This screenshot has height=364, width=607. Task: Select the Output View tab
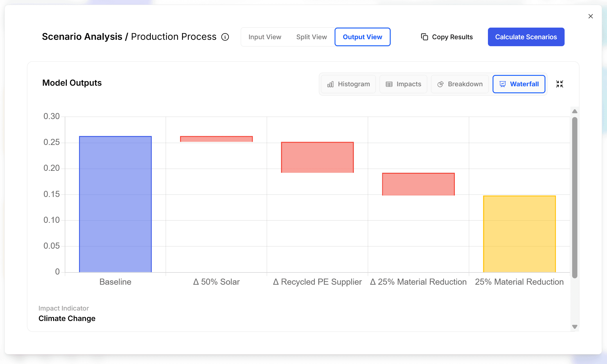pos(362,37)
